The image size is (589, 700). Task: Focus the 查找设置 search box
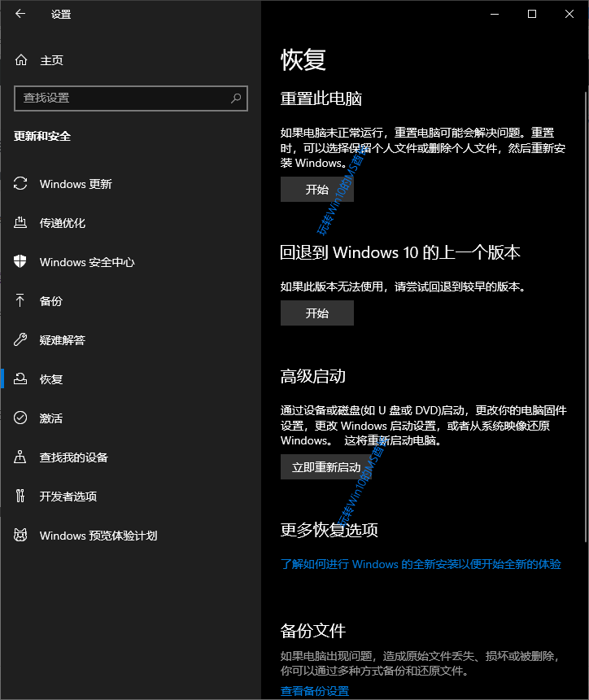tap(131, 98)
